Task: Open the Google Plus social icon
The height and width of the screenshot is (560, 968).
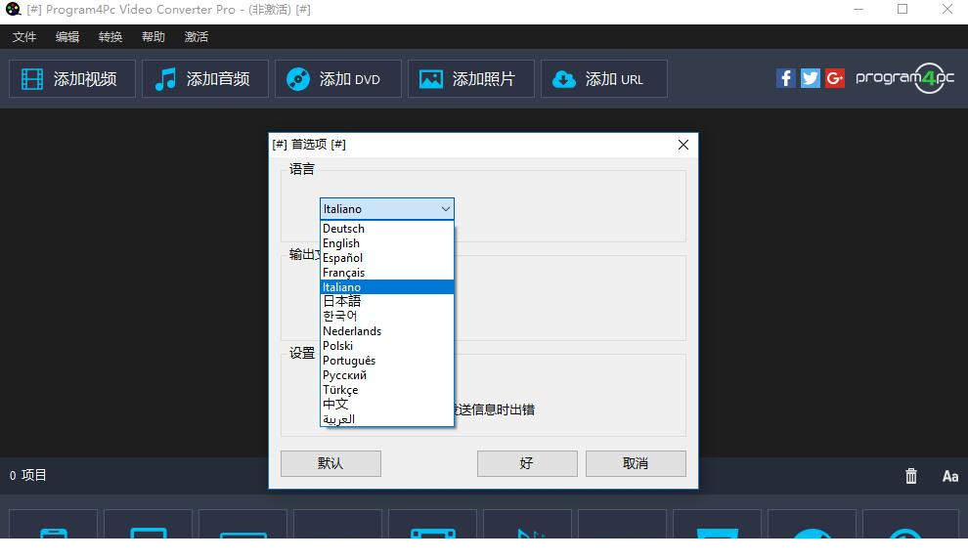Action: coord(835,78)
